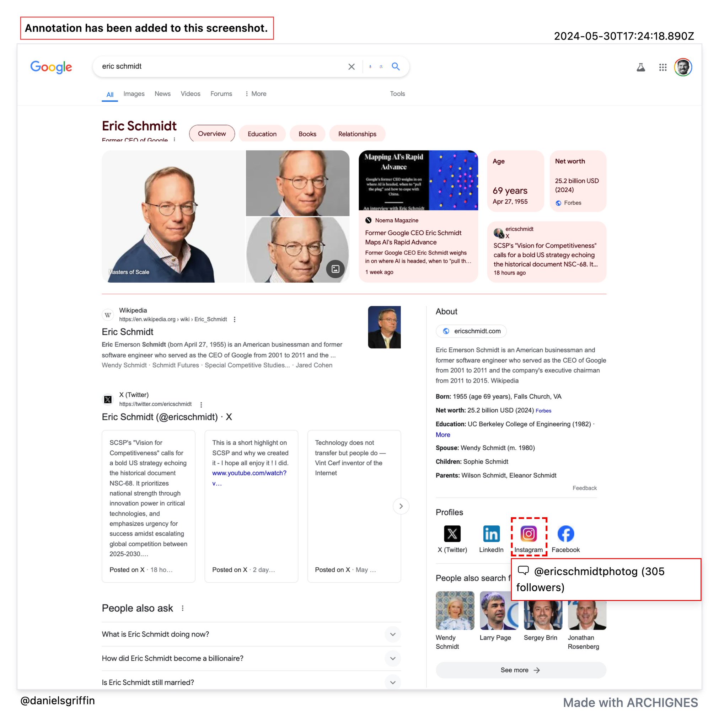719x728 pixels.
Task: Open the Sergey Brin related person photo
Action: pyautogui.click(x=543, y=615)
